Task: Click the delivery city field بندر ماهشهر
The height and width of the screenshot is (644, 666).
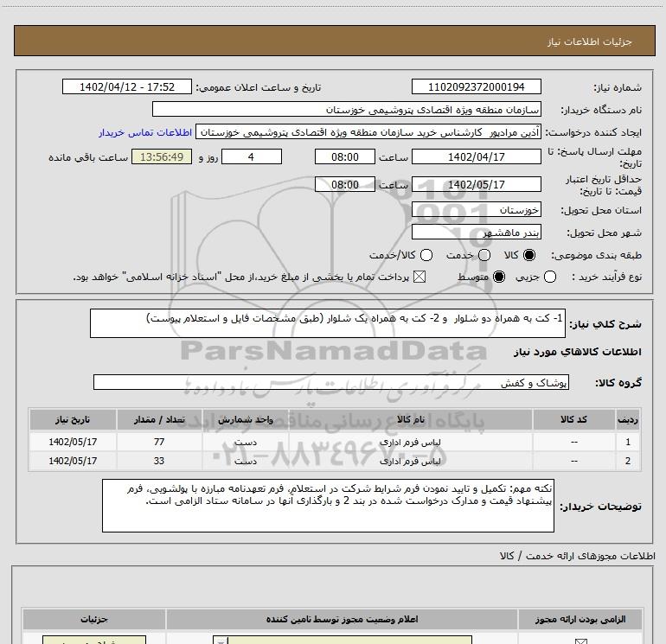Action: (476, 233)
